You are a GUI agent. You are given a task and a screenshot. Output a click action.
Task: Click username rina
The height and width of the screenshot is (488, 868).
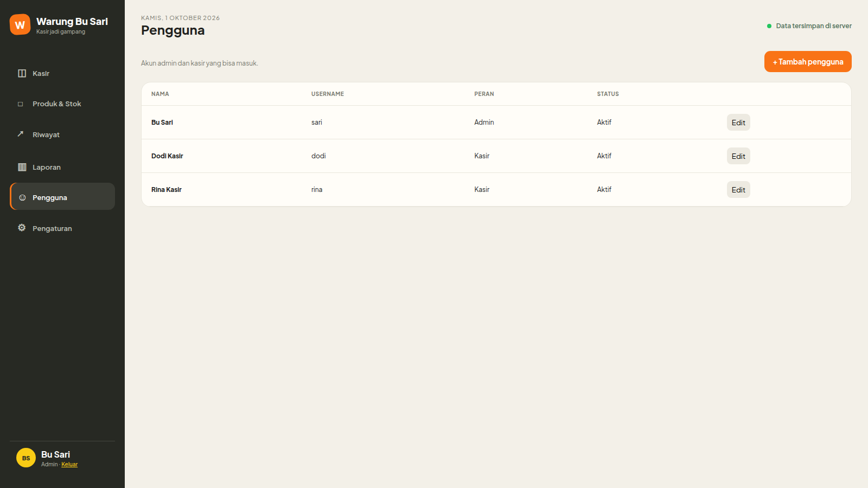click(317, 190)
